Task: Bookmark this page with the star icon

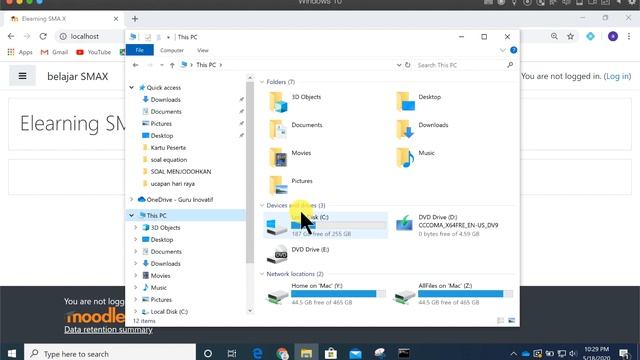Action: [570, 36]
